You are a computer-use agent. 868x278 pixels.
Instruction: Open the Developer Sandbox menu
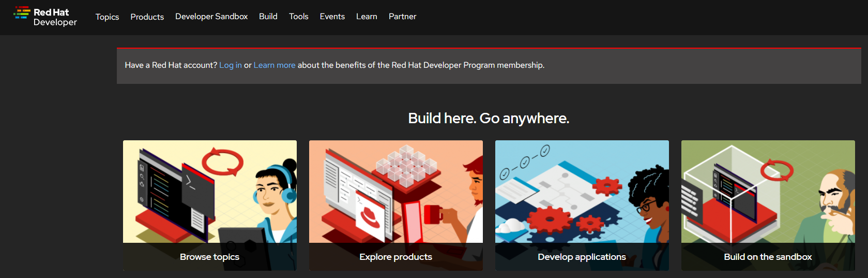tap(211, 17)
